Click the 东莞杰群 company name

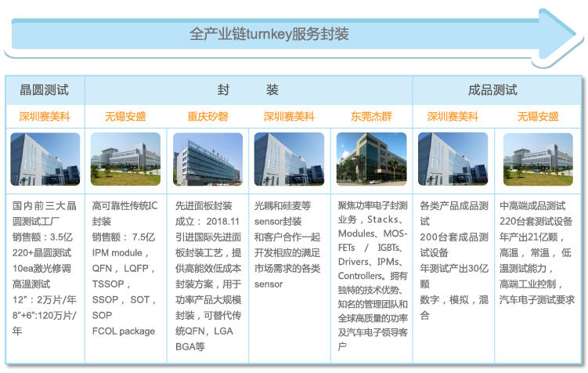[x=371, y=117]
